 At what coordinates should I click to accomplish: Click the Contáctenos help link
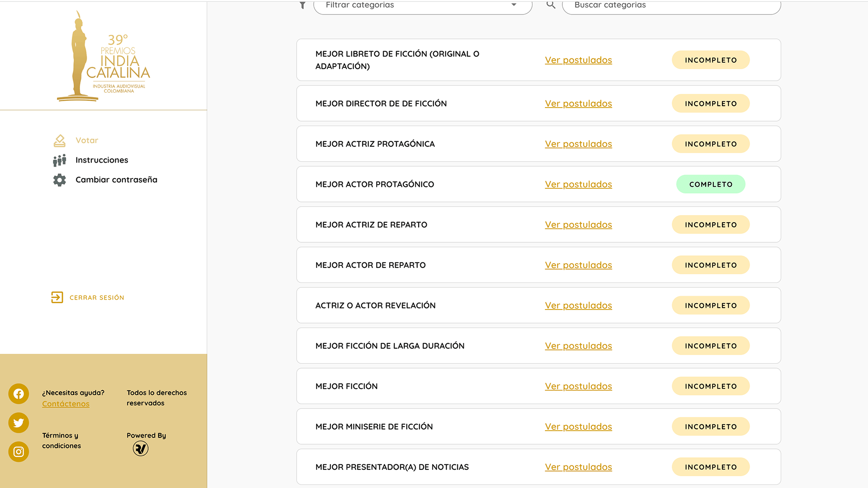pos(66,404)
